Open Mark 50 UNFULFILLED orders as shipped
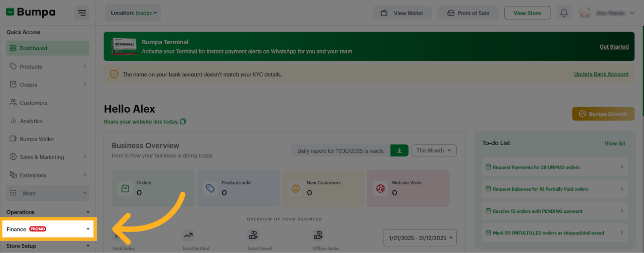The image size is (644, 253). [555, 233]
